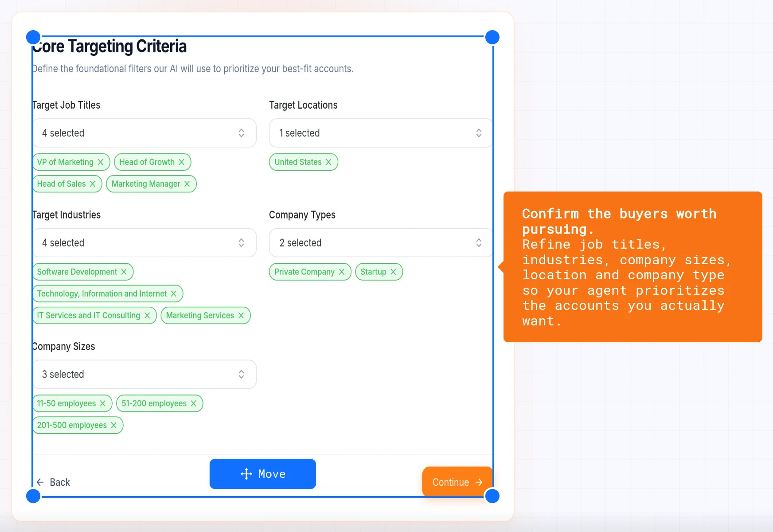Go Back to the previous step
The height and width of the screenshot is (532, 773).
click(53, 482)
